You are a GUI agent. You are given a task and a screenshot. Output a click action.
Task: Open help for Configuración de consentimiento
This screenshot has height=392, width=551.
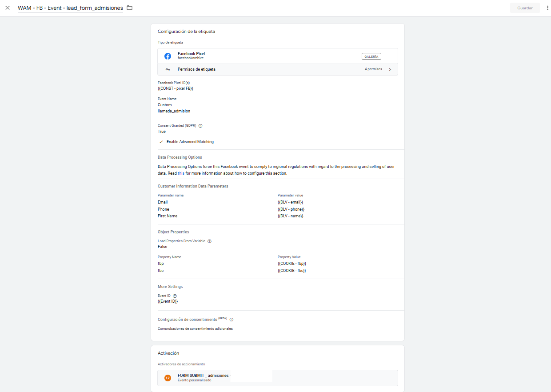pyautogui.click(x=232, y=320)
